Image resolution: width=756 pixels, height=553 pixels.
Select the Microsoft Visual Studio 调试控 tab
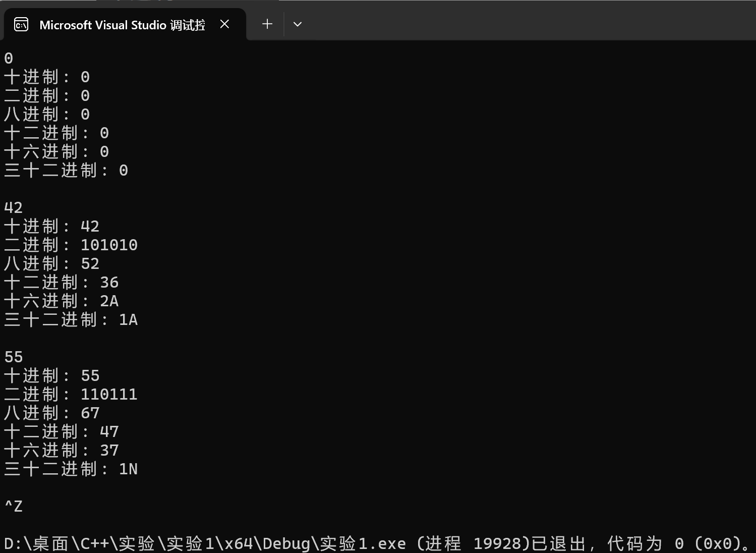(x=121, y=24)
